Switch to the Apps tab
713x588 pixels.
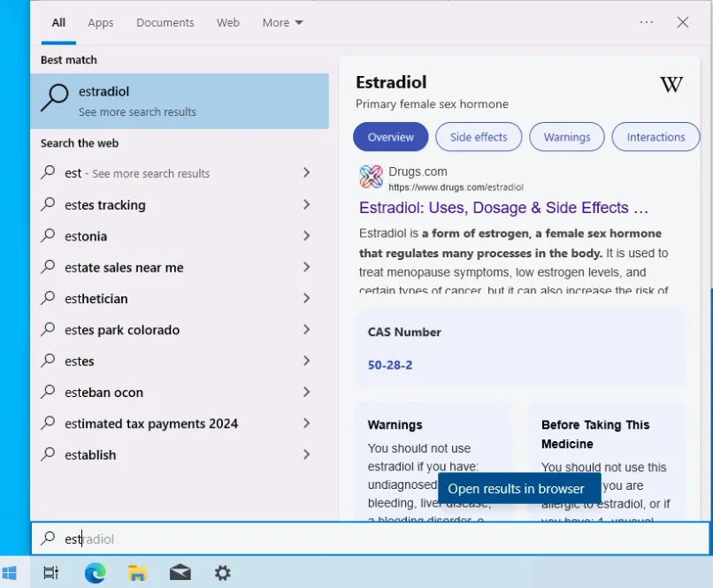(x=101, y=23)
